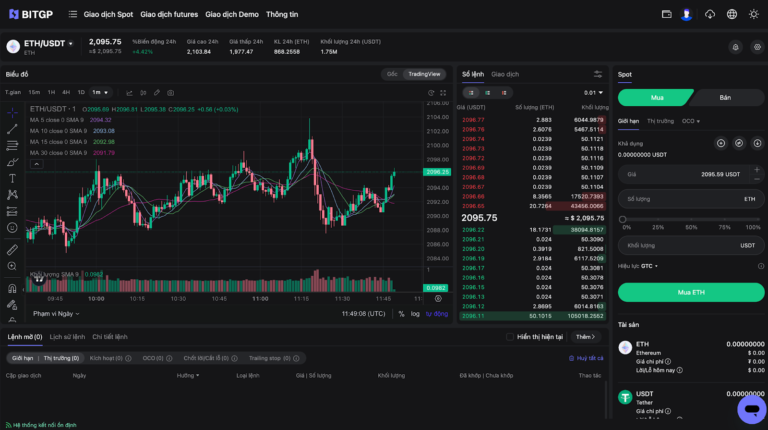The height and width of the screenshot is (430, 768).
Task: Switch chart to TradingView mode
Action: coord(424,74)
